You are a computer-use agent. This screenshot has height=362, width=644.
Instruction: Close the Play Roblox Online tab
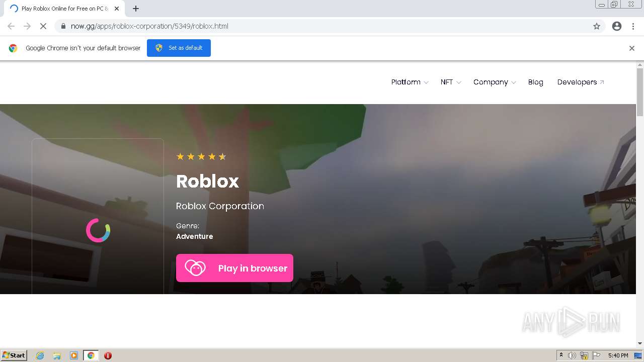117,9
